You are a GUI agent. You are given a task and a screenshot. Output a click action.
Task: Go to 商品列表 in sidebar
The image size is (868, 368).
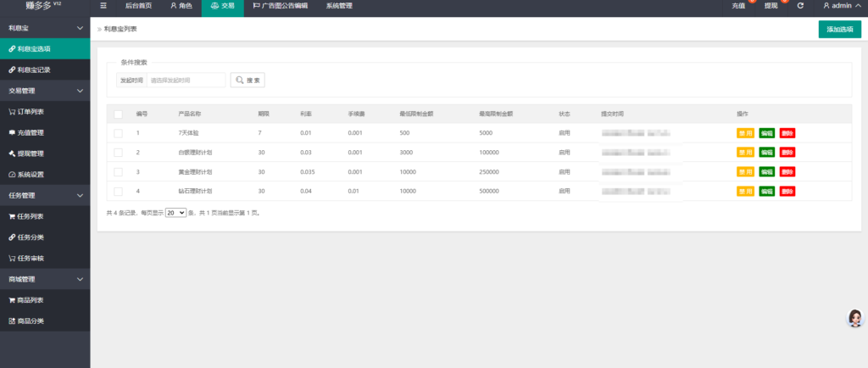click(31, 300)
